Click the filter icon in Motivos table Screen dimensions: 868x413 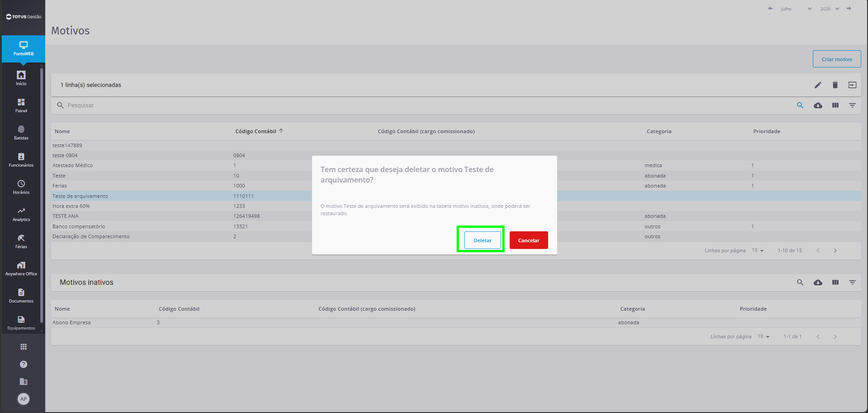(x=852, y=106)
